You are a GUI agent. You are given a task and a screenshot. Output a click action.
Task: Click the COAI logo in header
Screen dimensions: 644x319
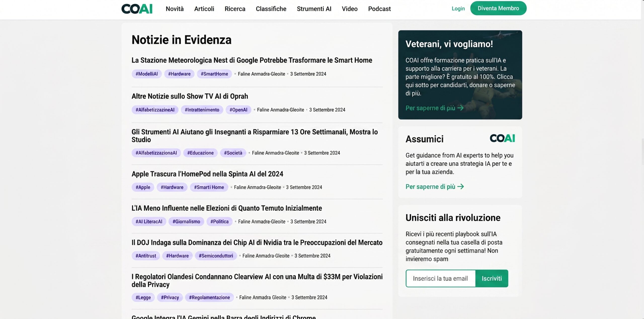(x=137, y=9)
